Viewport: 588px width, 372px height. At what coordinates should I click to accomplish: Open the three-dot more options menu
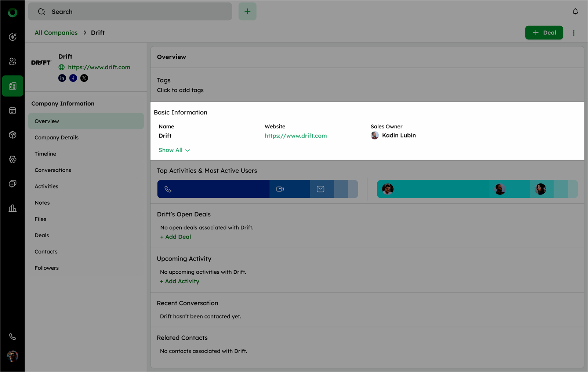(x=574, y=33)
